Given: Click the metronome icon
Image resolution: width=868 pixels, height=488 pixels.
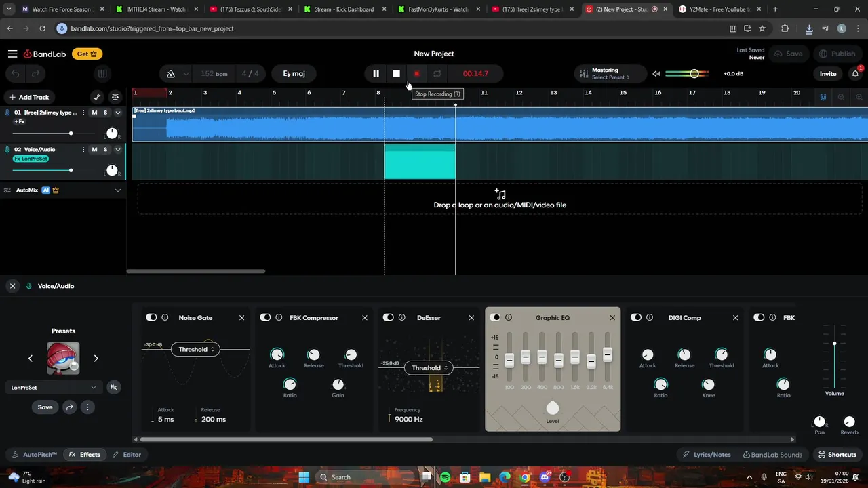Looking at the screenshot, I should [171, 74].
